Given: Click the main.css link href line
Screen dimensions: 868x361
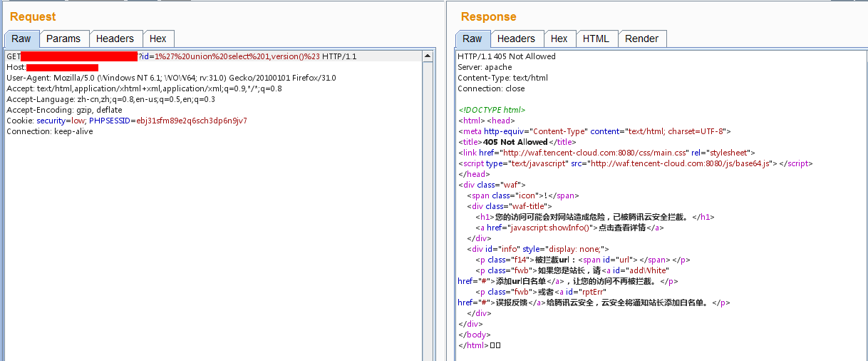Looking at the screenshot, I should pyautogui.click(x=606, y=153).
